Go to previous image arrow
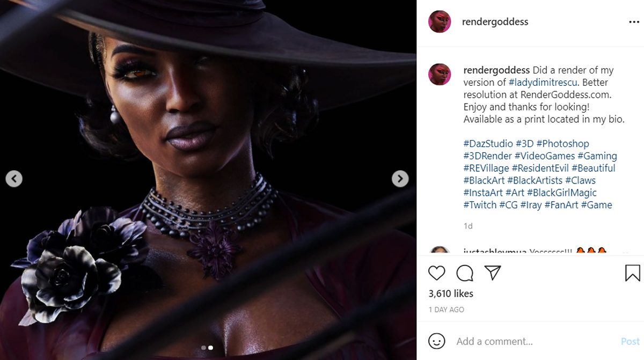Viewport: 644px width, 360px height. (14, 179)
